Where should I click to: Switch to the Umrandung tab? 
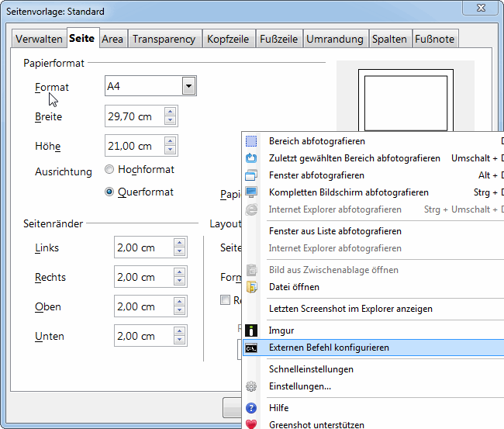click(335, 39)
